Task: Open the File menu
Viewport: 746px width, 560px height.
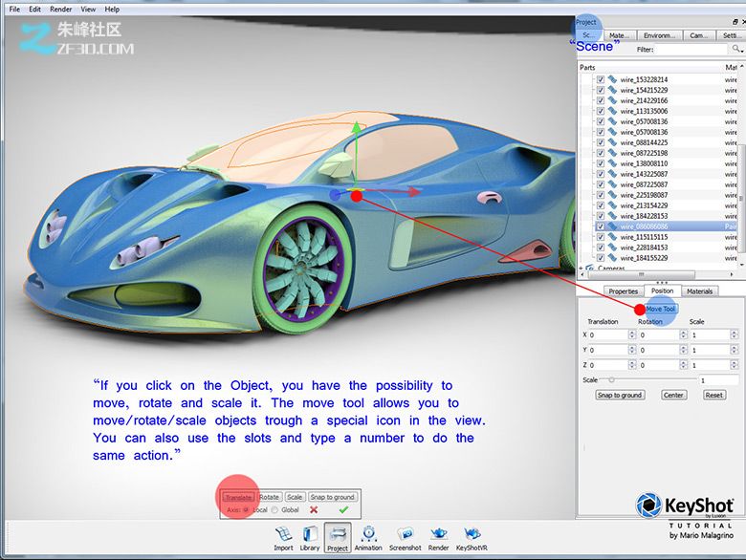Action: click(x=14, y=9)
